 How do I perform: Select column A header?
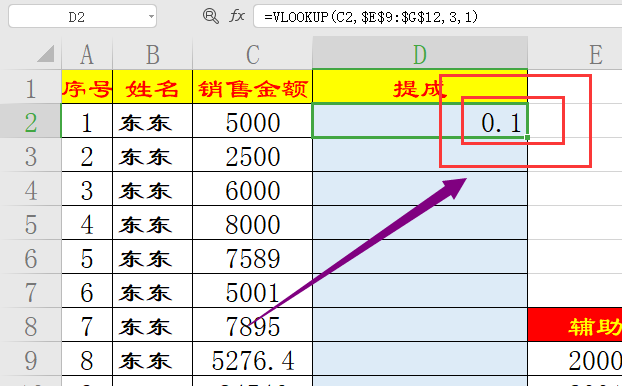87,54
